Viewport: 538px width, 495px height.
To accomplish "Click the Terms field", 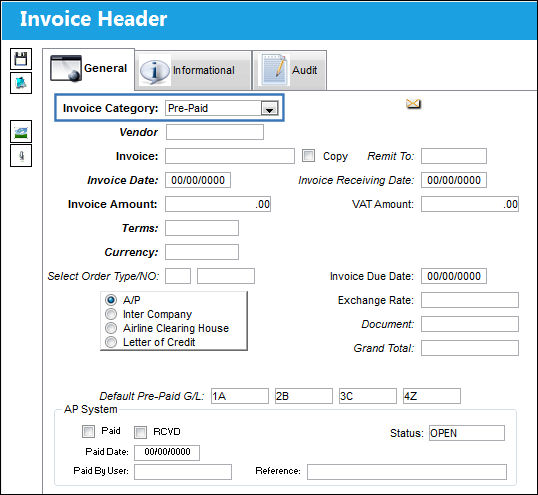I will (x=202, y=228).
